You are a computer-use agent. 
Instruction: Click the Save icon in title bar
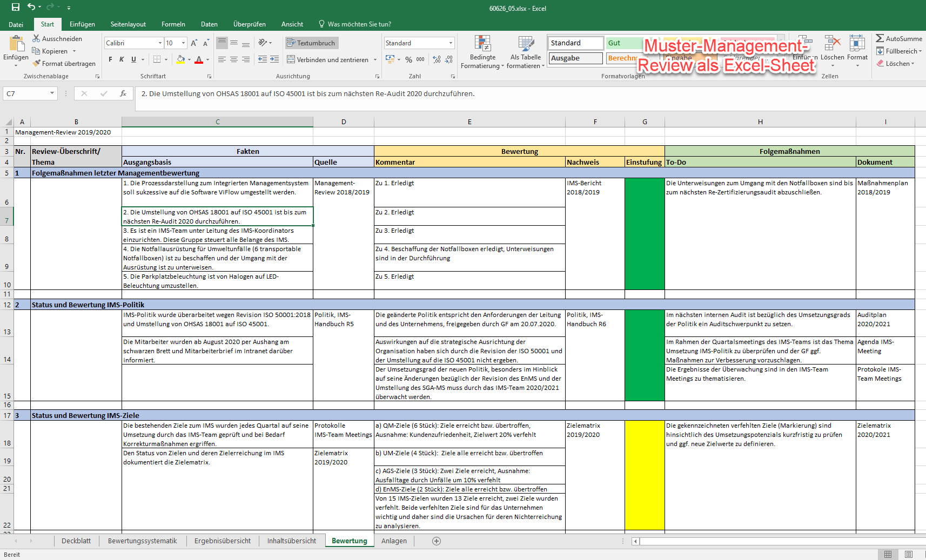click(x=15, y=7)
